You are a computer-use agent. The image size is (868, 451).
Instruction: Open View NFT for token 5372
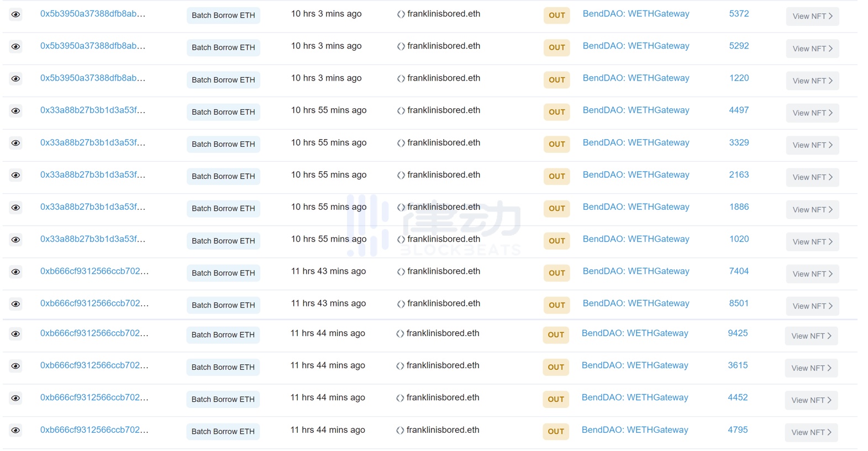pyautogui.click(x=812, y=16)
